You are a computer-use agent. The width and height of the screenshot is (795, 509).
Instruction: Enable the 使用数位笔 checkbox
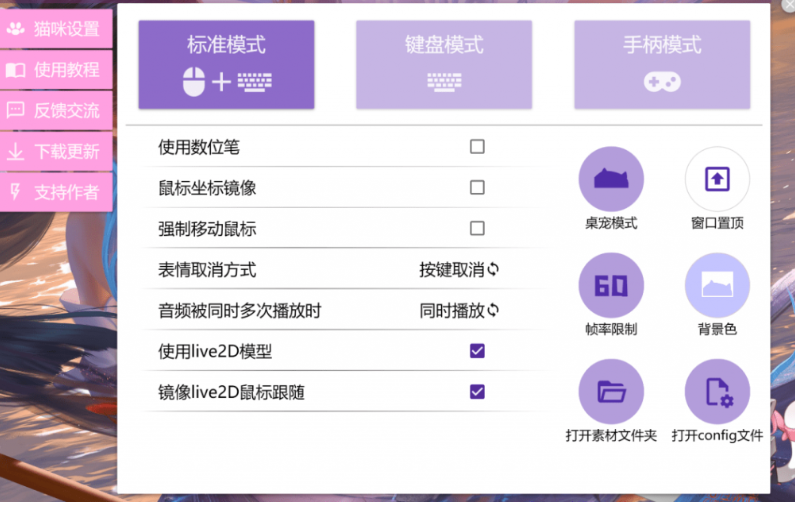pyautogui.click(x=477, y=147)
